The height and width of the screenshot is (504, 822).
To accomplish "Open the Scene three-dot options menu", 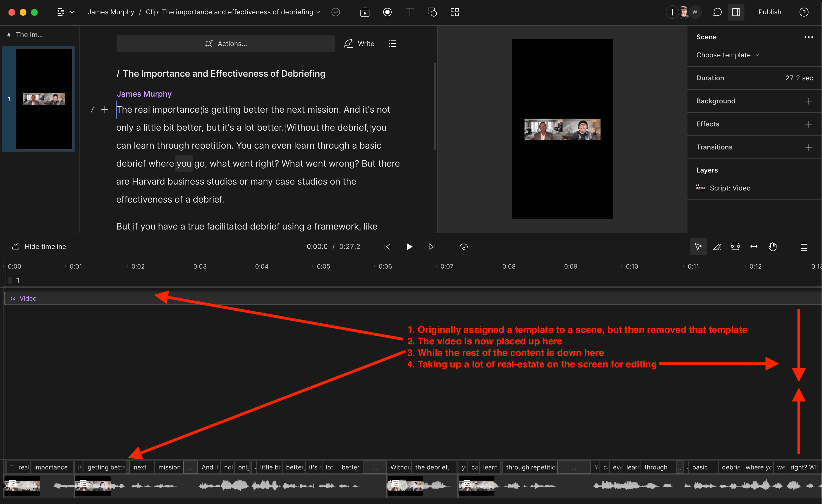I will [x=808, y=37].
